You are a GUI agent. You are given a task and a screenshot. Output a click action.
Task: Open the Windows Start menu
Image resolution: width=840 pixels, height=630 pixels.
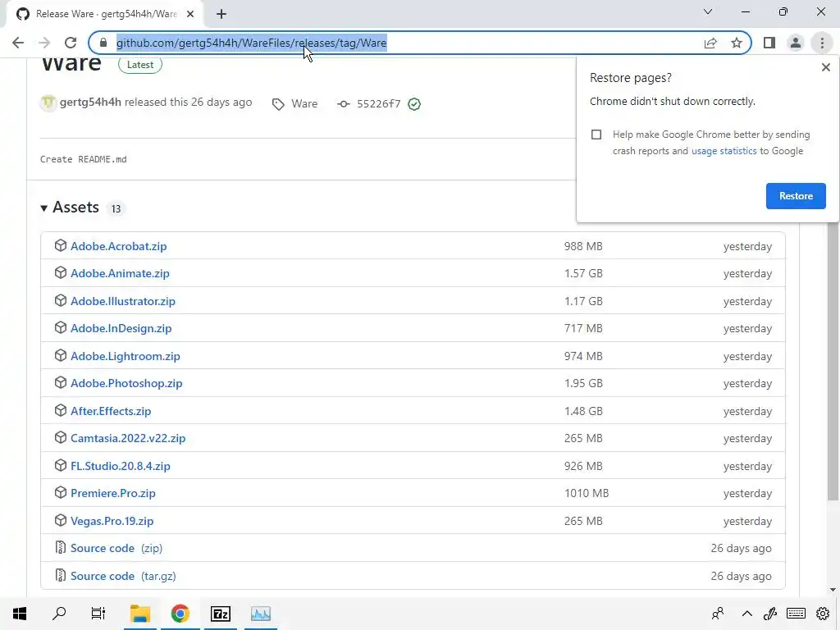[x=20, y=614]
